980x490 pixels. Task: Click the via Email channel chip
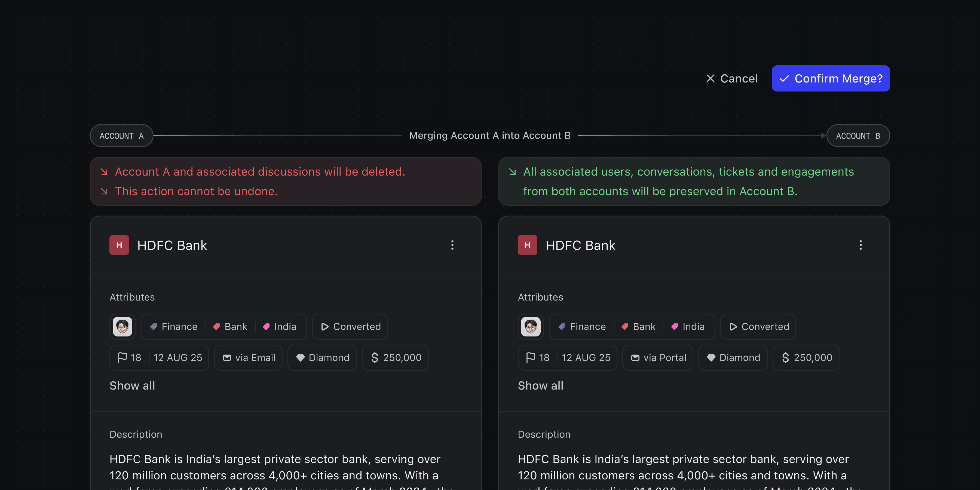(x=249, y=358)
